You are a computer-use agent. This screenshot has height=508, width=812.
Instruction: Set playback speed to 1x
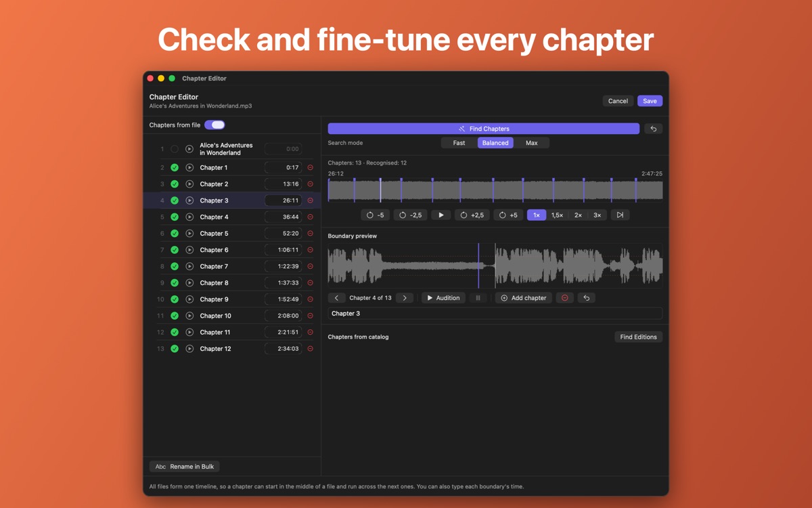pyautogui.click(x=537, y=215)
